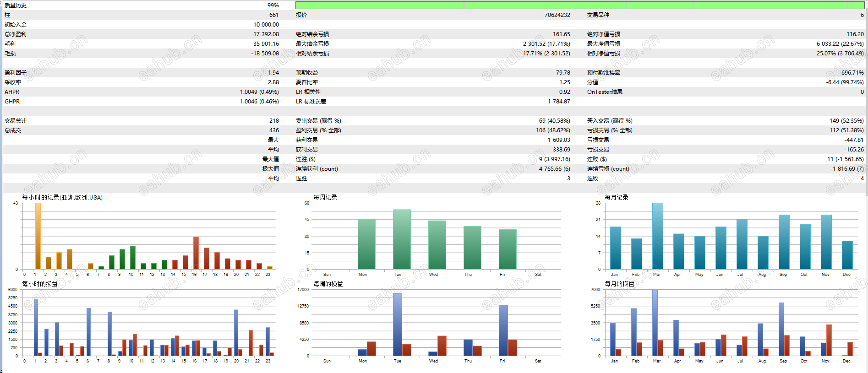Click the 毛损 value -18 509.08
868x373 pixels.
tap(265, 54)
